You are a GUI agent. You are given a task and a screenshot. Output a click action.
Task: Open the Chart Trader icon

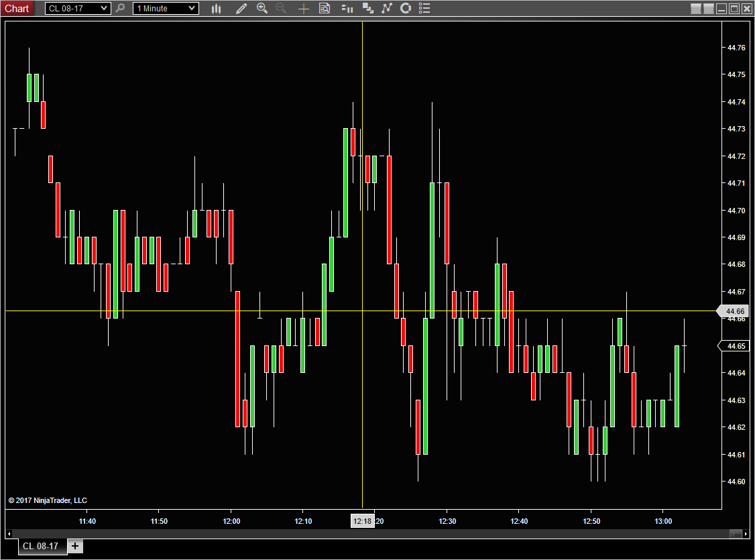point(347,8)
